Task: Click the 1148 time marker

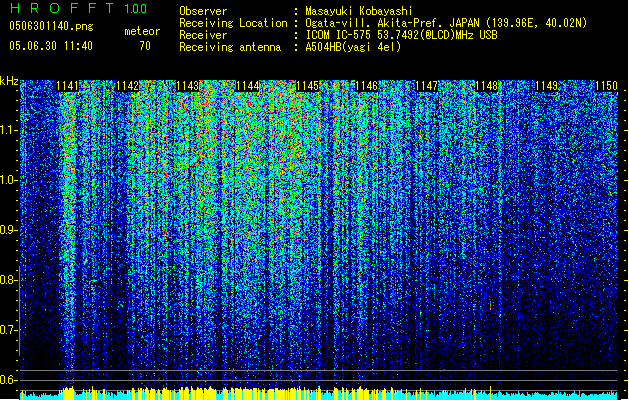Action: pos(486,86)
